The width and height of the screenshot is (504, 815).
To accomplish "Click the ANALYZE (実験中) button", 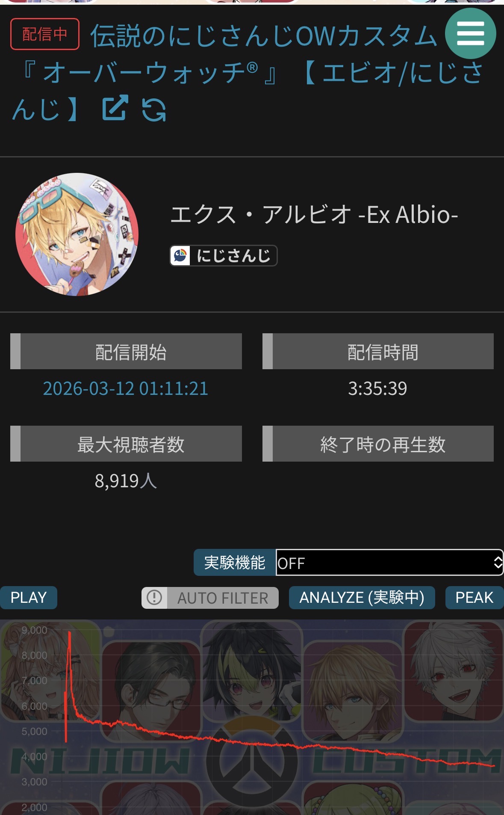I will click(x=362, y=598).
